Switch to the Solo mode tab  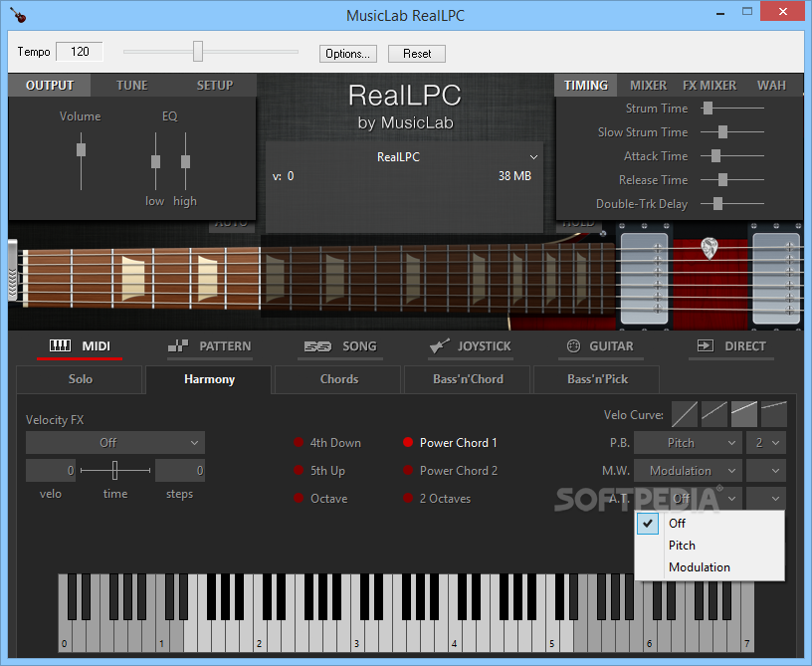coord(80,379)
